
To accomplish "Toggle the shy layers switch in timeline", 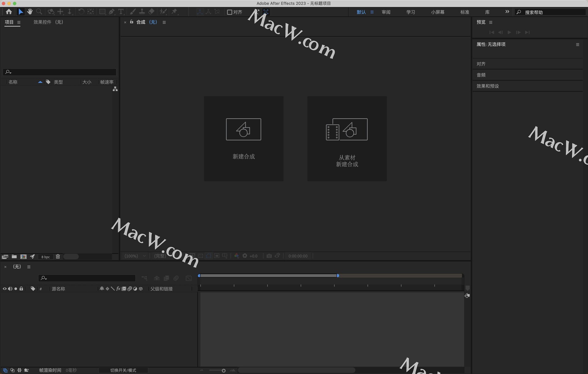I will click(156, 278).
